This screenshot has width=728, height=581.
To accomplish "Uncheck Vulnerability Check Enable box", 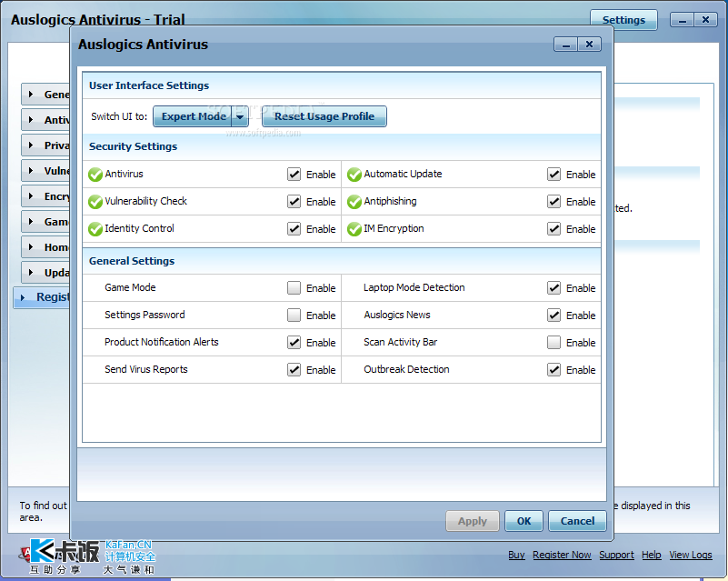I will (x=294, y=202).
